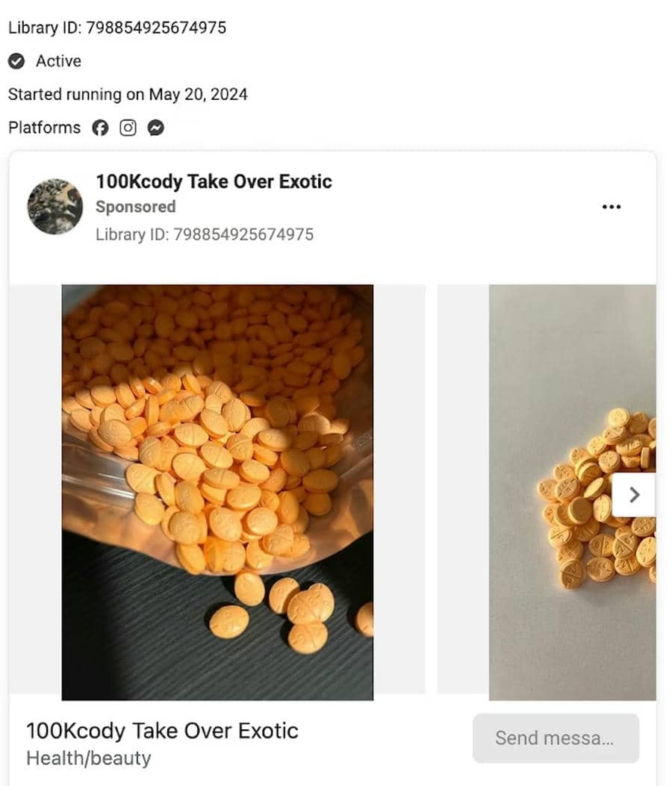The width and height of the screenshot is (672, 786).
Task: Click the Messenger platform icon
Action: (155, 128)
